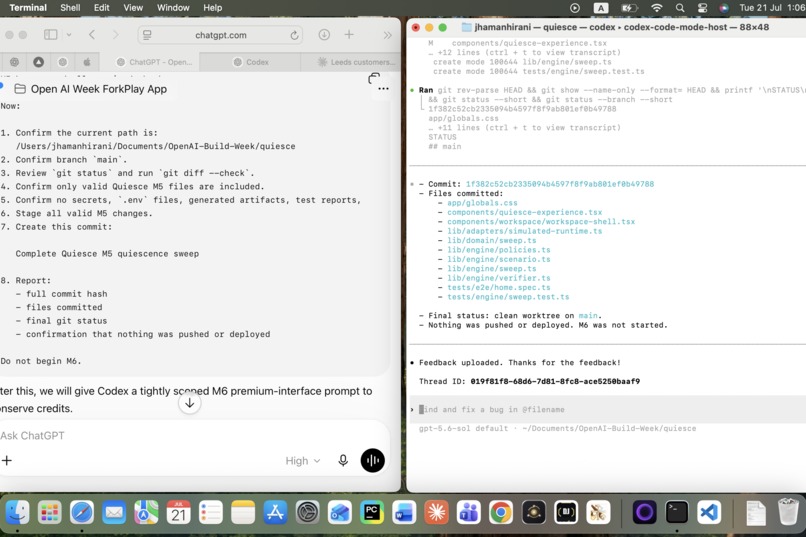The image size is (806, 537).
Task: Open the Notes app in the Dock
Action: 243,512
